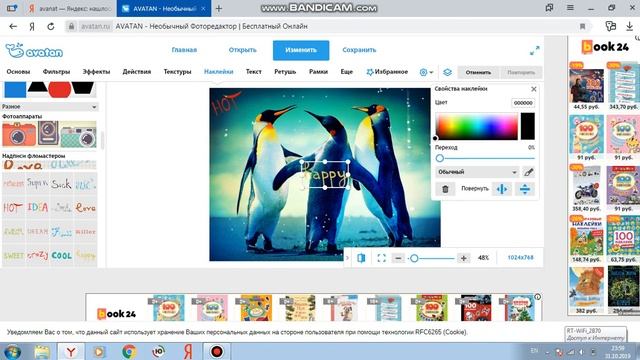Click the Открыть link
Viewport: 640px width, 360px height.
(242, 50)
